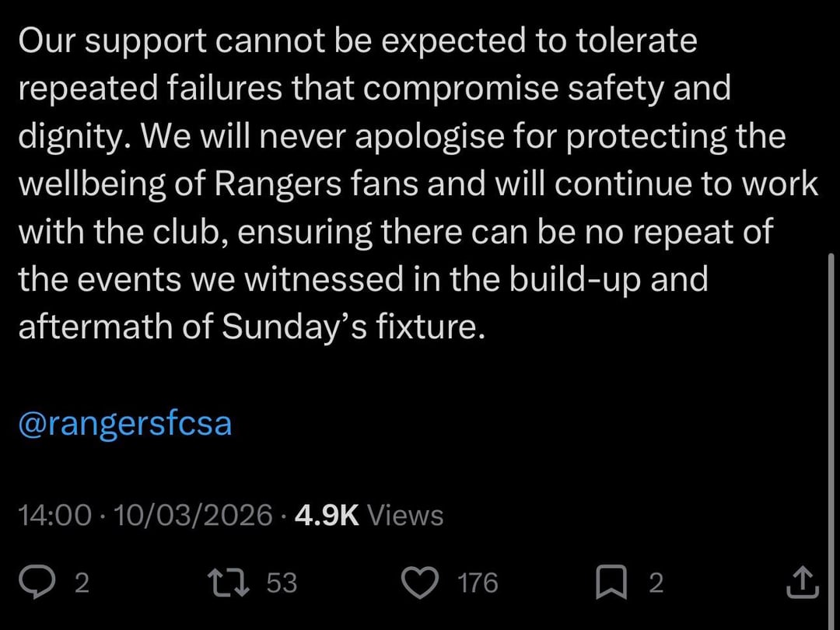
Task: Open the @rangersfcsa mention link
Action: click(124, 425)
